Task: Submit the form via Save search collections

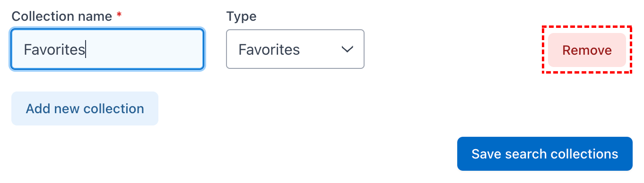Action: pyautogui.click(x=545, y=154)
